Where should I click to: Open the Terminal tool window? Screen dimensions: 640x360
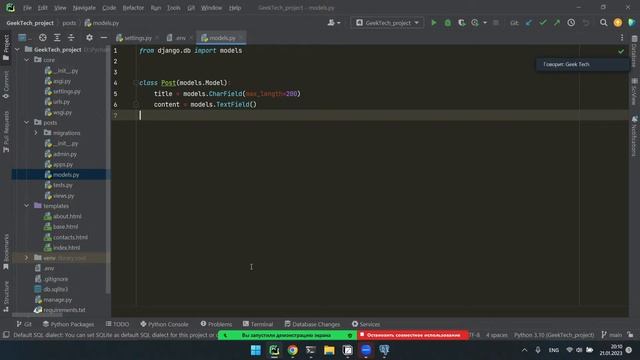click(x=258, y=324)
